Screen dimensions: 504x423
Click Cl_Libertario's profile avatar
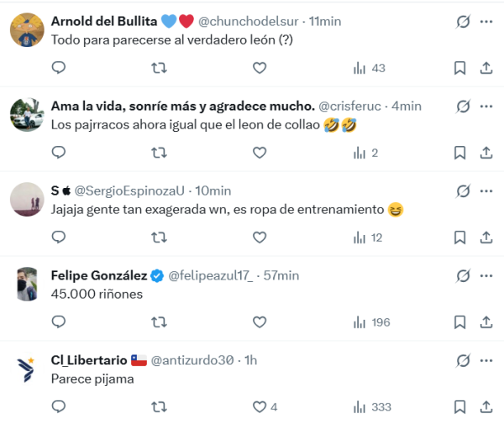[27, 370]
